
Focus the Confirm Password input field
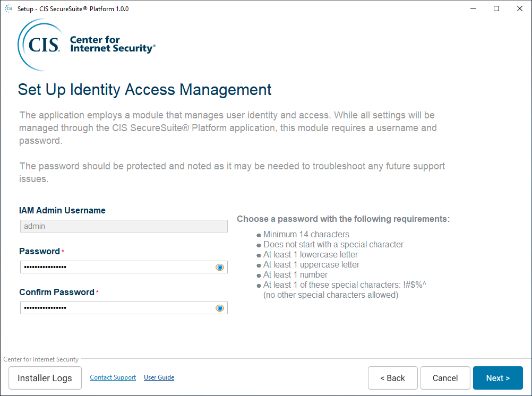(124, 308)
